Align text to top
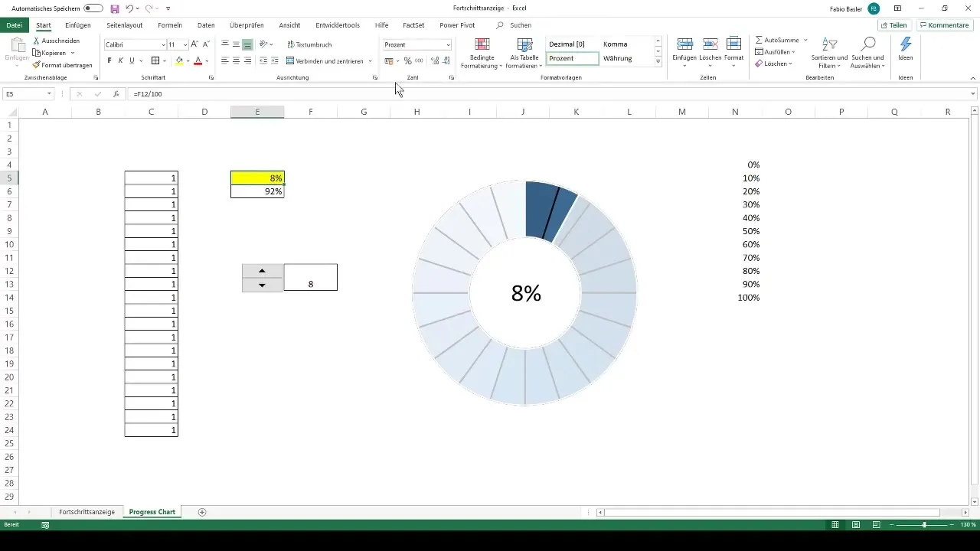This screenshot has width=980, height=551. pyautogui.click(x=225, y=44)
